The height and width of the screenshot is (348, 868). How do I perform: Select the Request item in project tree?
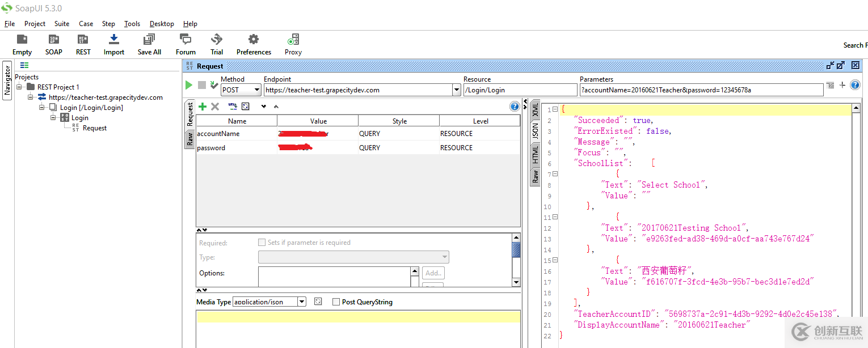(x=94, y=128)
